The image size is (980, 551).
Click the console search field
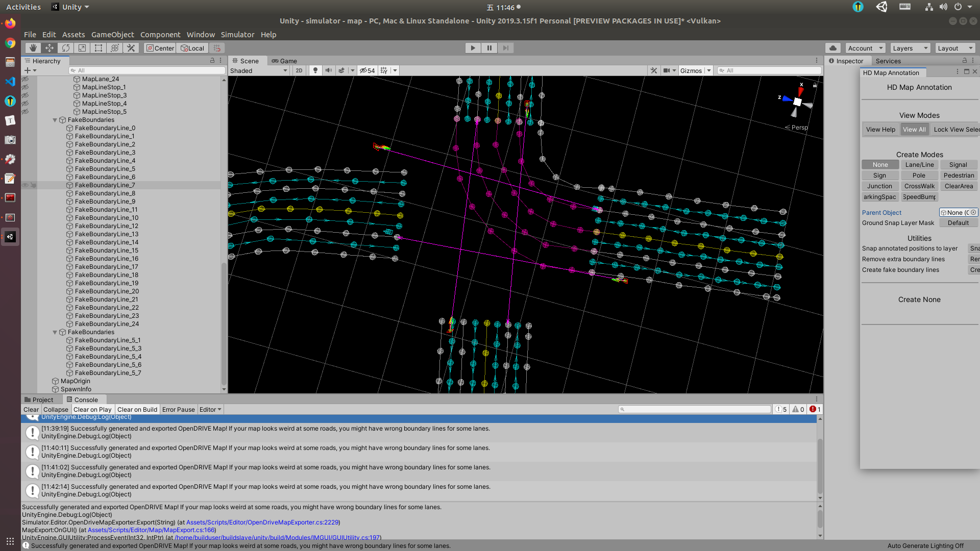point(694,409)
